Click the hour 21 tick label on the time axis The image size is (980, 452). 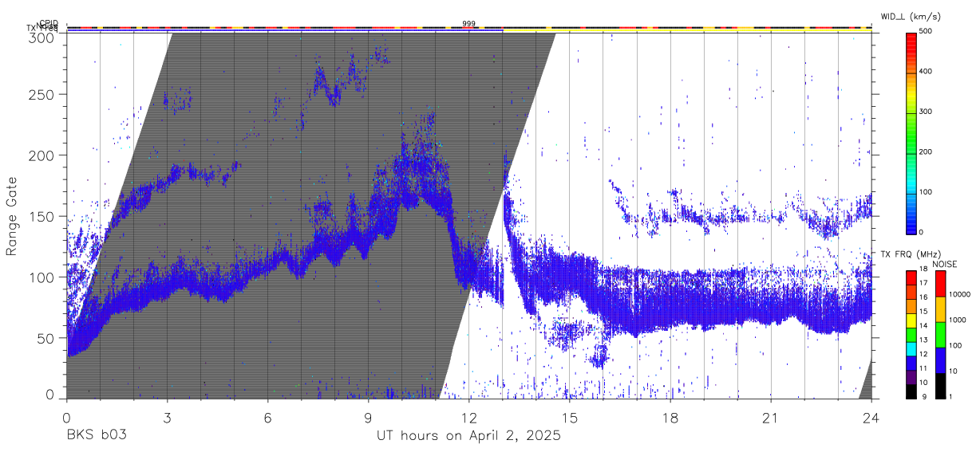click(770, 417)
